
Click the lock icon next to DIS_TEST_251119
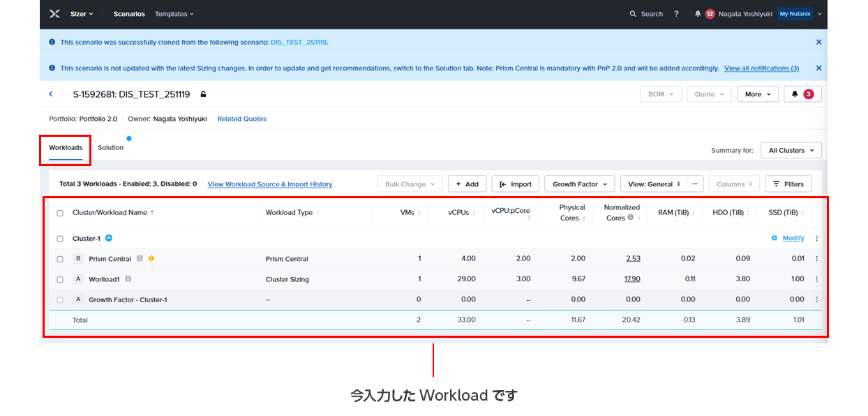tap(203, 94)
